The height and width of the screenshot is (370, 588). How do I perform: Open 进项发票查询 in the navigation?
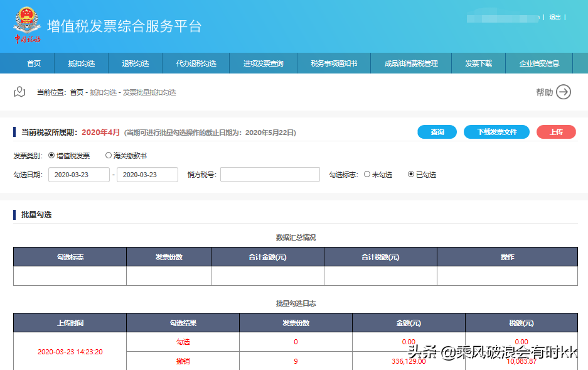point(264,63)
